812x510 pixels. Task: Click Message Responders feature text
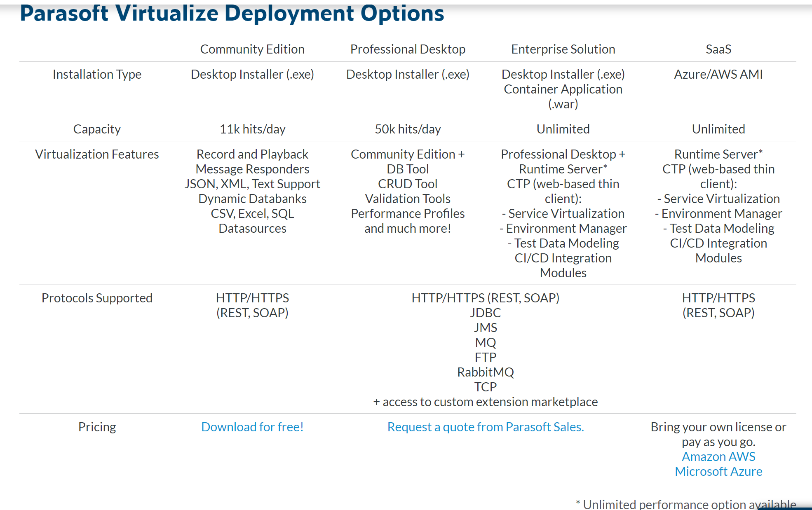pyautogui.click(x=252, y=169)
